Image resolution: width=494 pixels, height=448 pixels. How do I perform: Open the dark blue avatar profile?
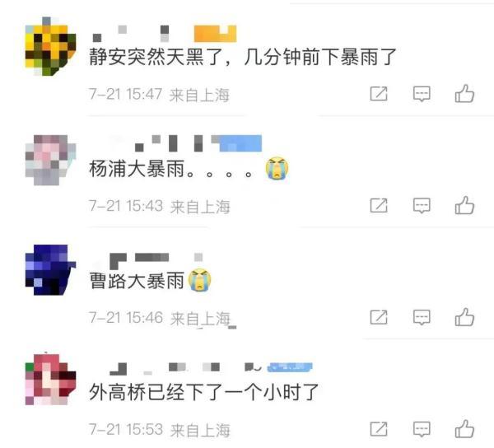coord(50,269)
